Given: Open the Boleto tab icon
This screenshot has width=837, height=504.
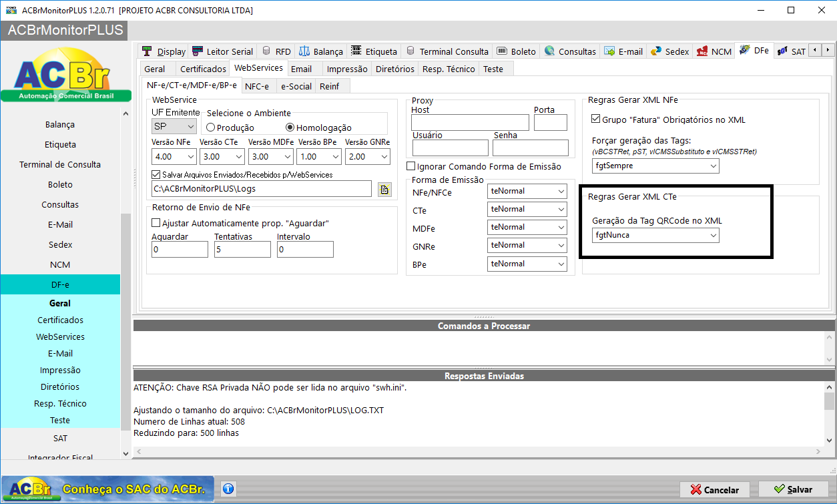Looking at the screenshot, I should (x=503, y=51).
